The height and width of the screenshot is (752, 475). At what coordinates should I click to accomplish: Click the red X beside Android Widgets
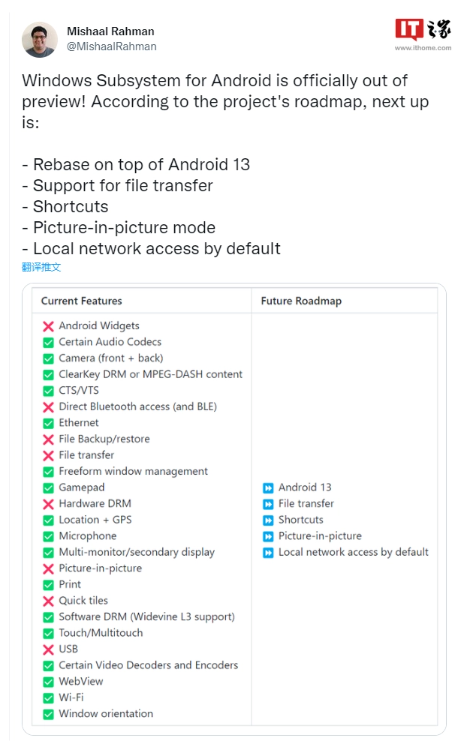point(48,326)
